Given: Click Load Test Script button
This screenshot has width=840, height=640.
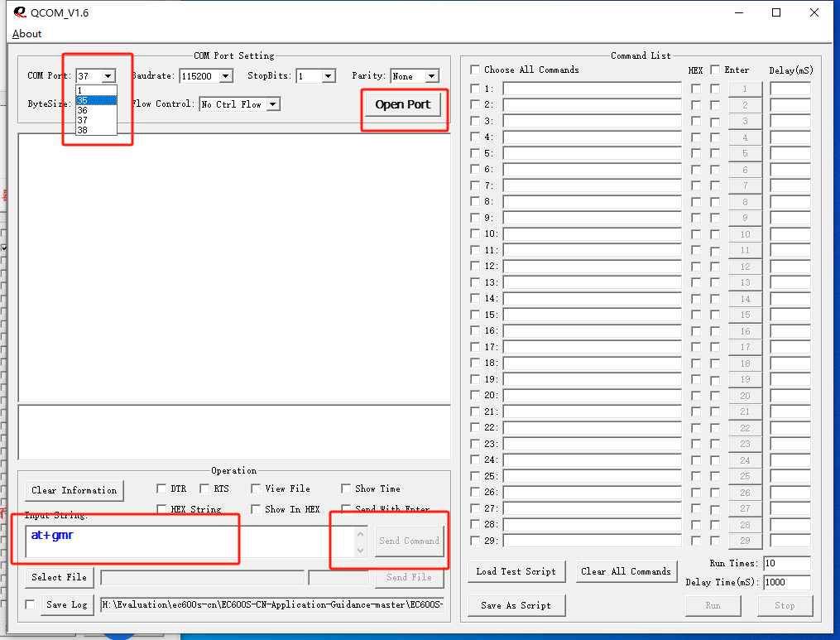Looking at the screenshot, I should click(x=516, y=571).
